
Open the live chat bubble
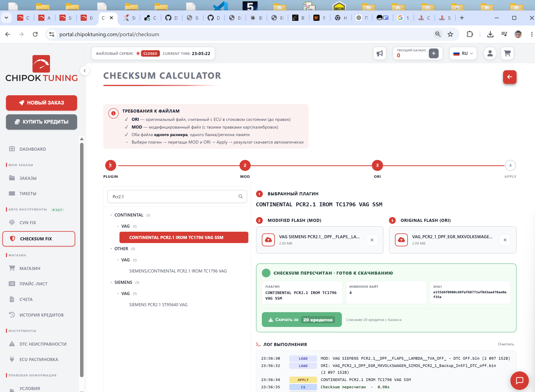(x=519, y=381)
